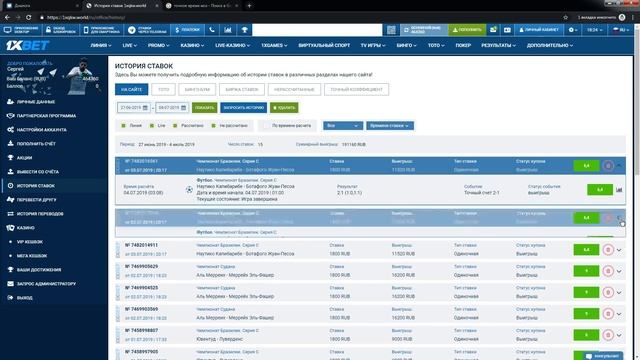Open the smartphone app icon
The width and height of the screenshot is (640, 360).
86,30
